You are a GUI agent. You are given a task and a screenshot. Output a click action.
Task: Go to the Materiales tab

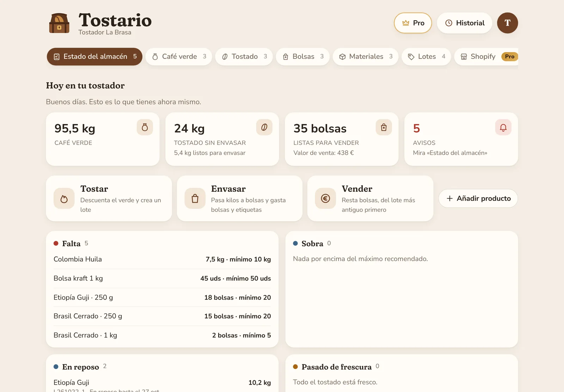(x=366, y=57)
